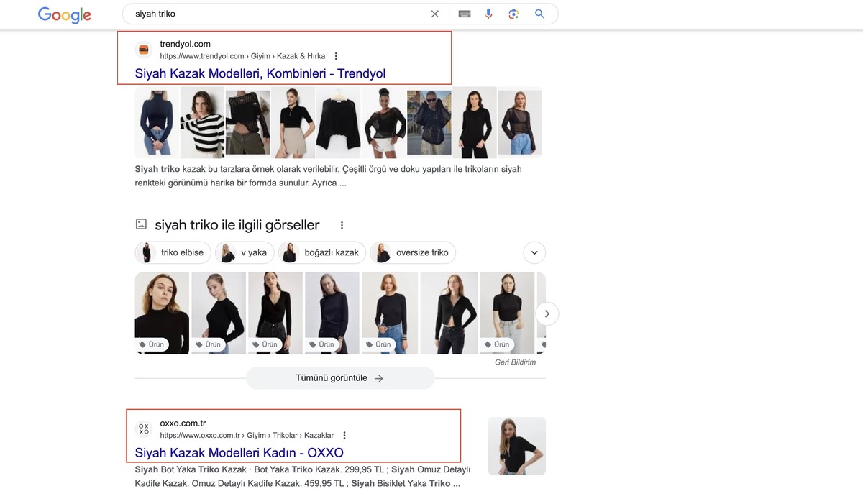The image size is (863, 504).
Task: Open more options for OXXO result
Action: 344,435
